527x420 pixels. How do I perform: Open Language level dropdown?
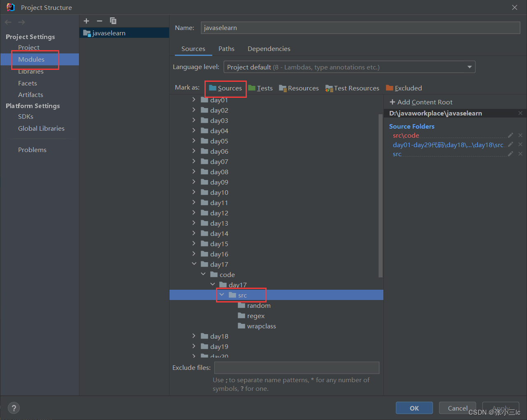(349, 67)
